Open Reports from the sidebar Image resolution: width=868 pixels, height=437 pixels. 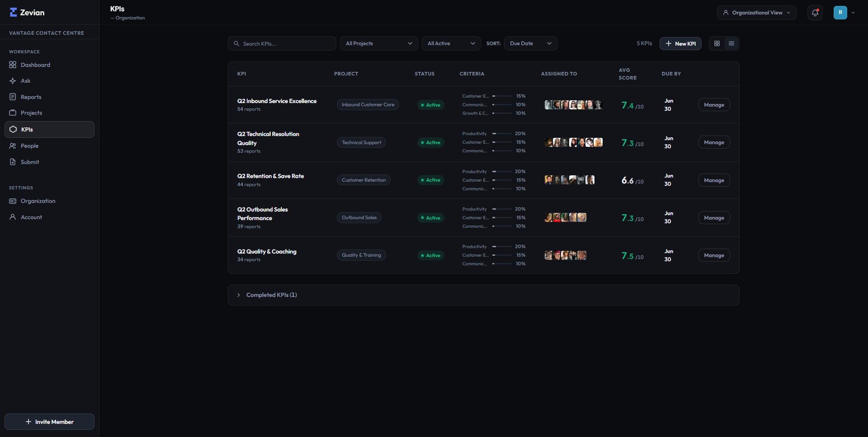pyautogui.click(x=49, y=97)
